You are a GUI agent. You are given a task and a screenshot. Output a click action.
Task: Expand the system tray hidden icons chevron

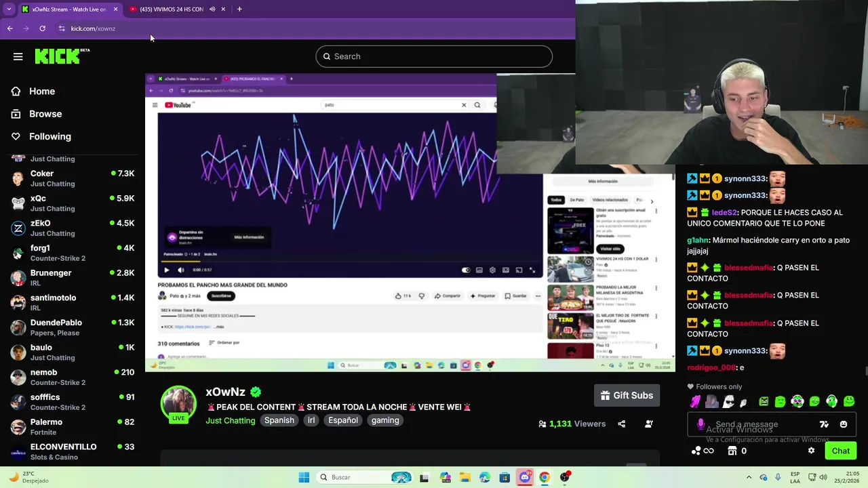(x=749, y=477)
